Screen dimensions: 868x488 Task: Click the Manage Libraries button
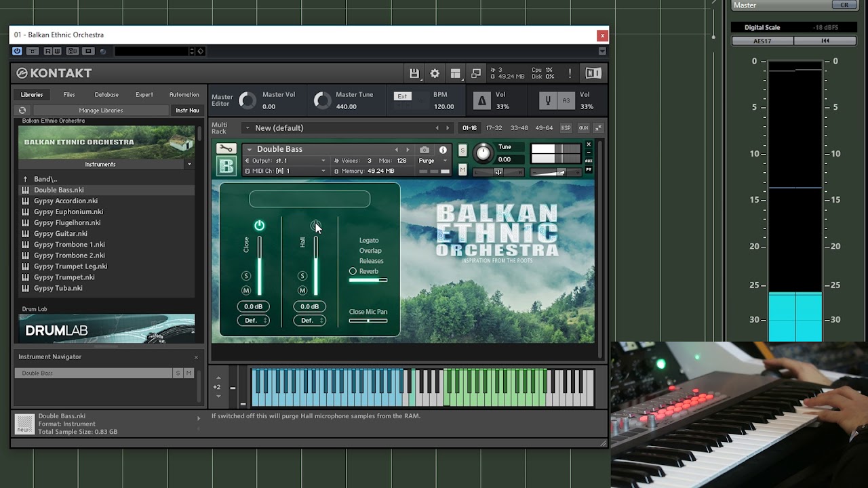[100, 110]
